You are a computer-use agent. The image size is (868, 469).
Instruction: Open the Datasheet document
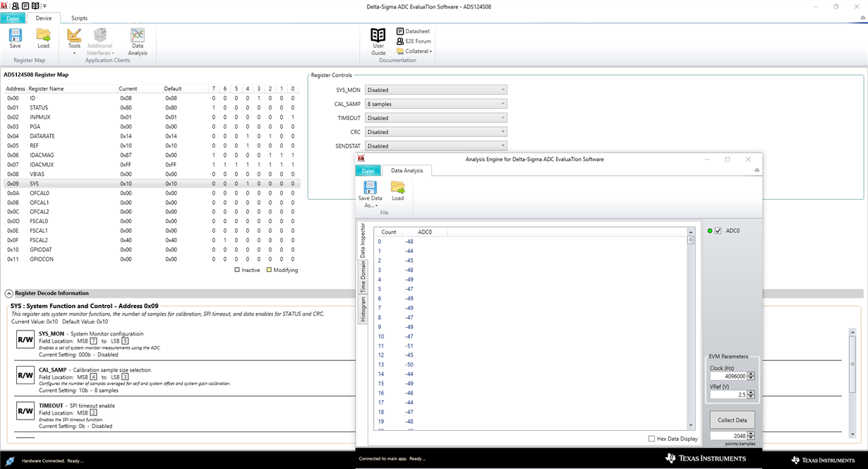pyautogui.click(x=413, y=32)
